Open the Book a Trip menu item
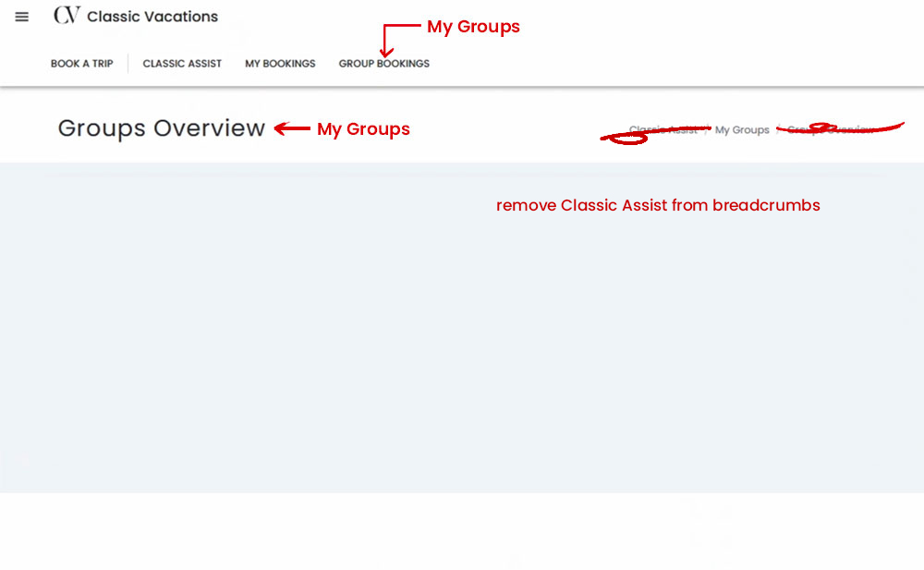The height and width of the screenshot is (570, 924). [x=81, y=64]
